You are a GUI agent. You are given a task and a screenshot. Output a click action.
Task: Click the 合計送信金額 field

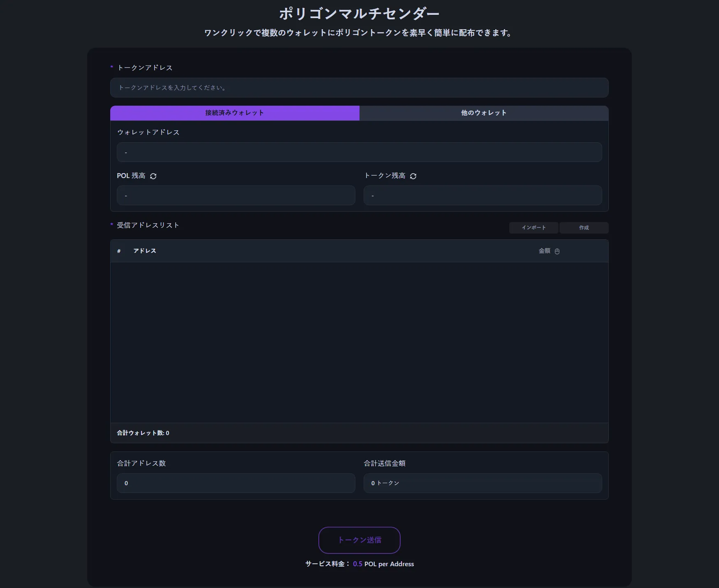[x=482, y=483]
